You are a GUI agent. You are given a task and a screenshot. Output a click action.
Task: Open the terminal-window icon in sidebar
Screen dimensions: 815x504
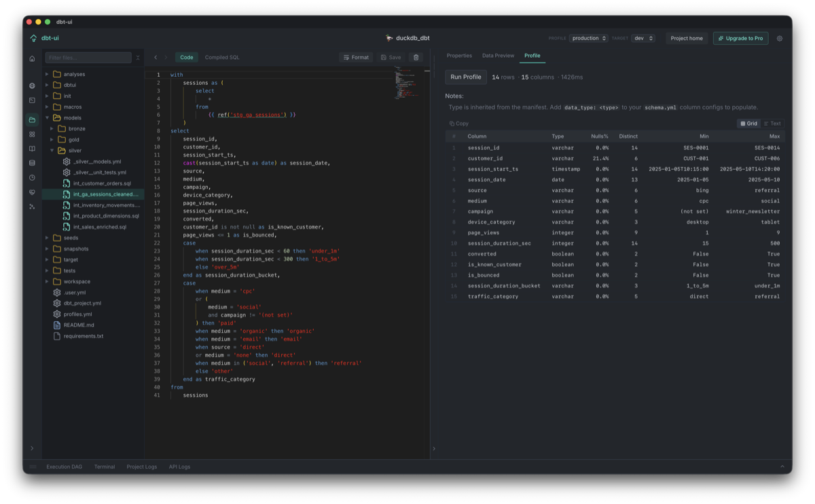coord(32,101)
